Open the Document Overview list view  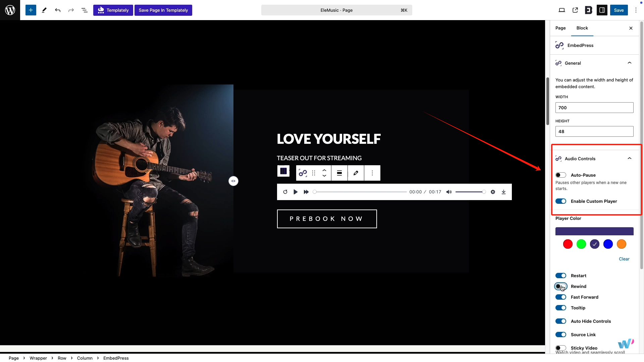[84, 10]
